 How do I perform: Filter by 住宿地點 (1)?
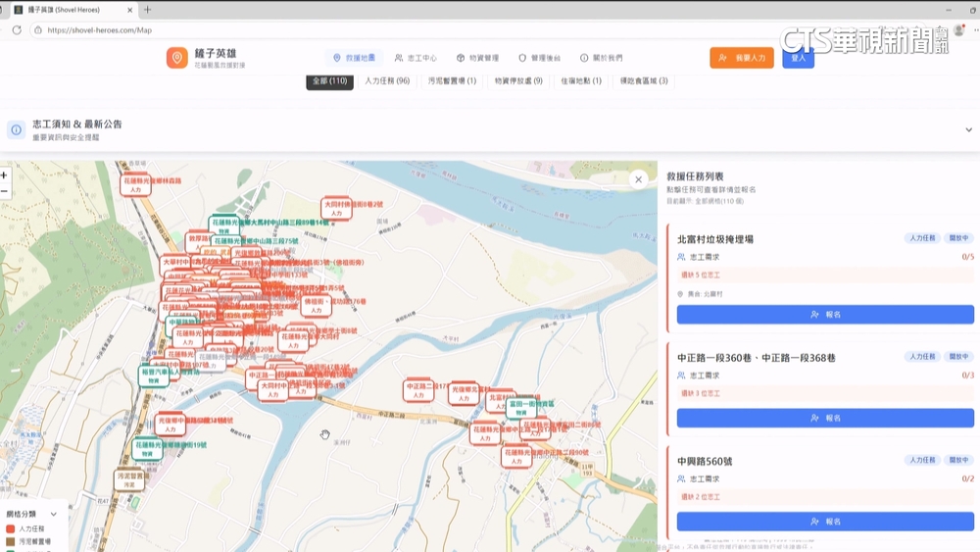point(580,81)
